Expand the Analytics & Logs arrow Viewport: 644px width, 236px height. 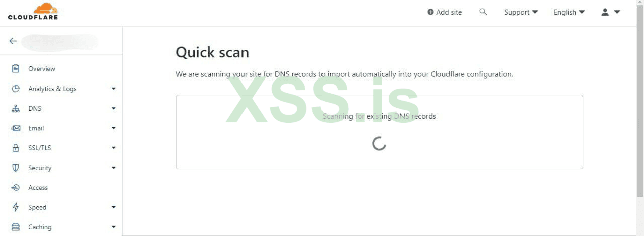(113, 89)
